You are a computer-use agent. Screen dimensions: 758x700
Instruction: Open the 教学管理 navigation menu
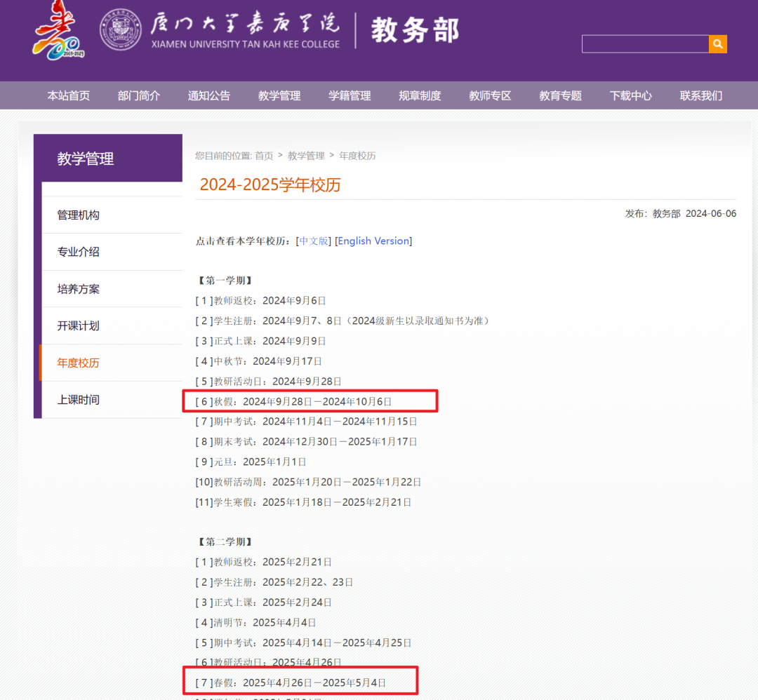(279, 95)
